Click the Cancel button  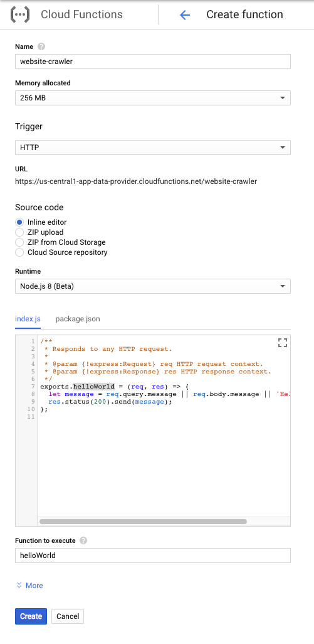click(x=68, y=616)
